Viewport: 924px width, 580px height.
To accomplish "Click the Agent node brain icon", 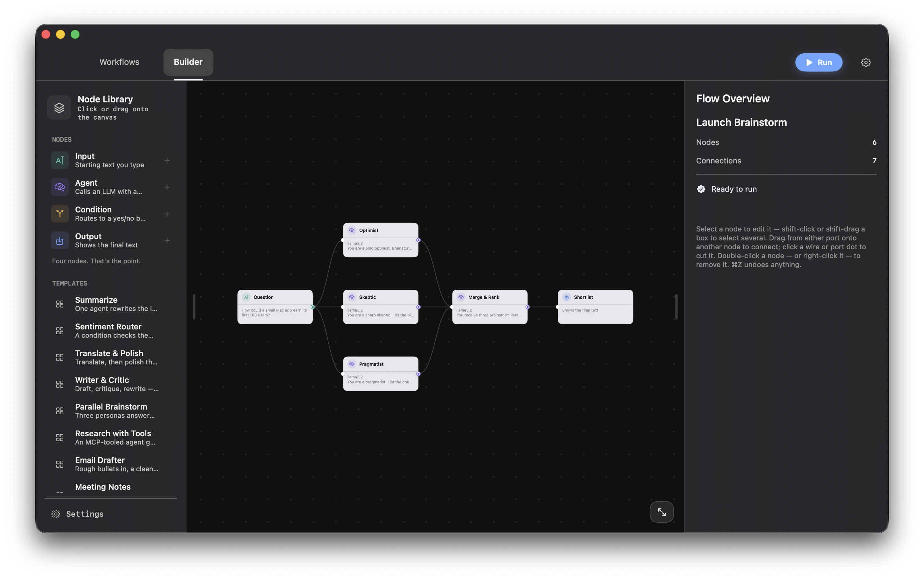I will coord(60,187).
